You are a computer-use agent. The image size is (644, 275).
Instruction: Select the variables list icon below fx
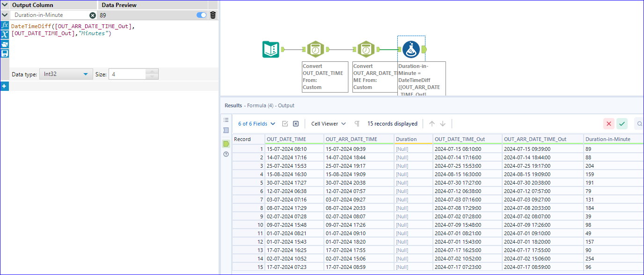pyautogui.click(x=5, y=35)
